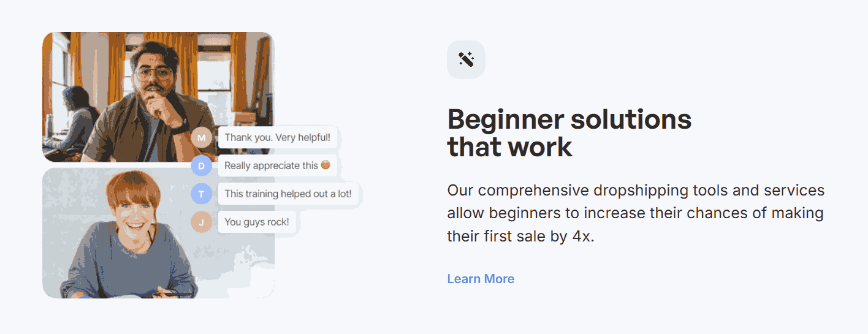868x334 pixels.
Task: Click the blue "T" avatar icon
Action: 201,194
